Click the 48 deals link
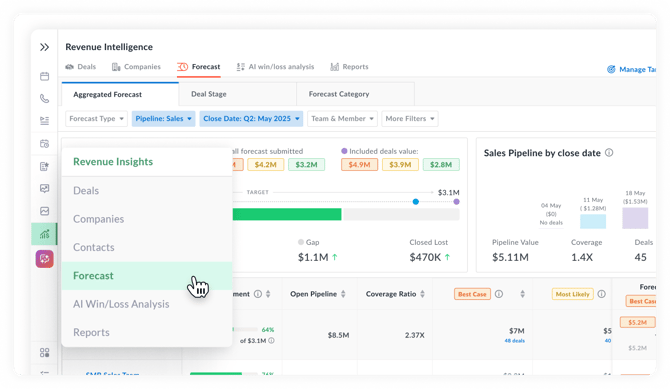670x389 pixels. coord(514,341)
